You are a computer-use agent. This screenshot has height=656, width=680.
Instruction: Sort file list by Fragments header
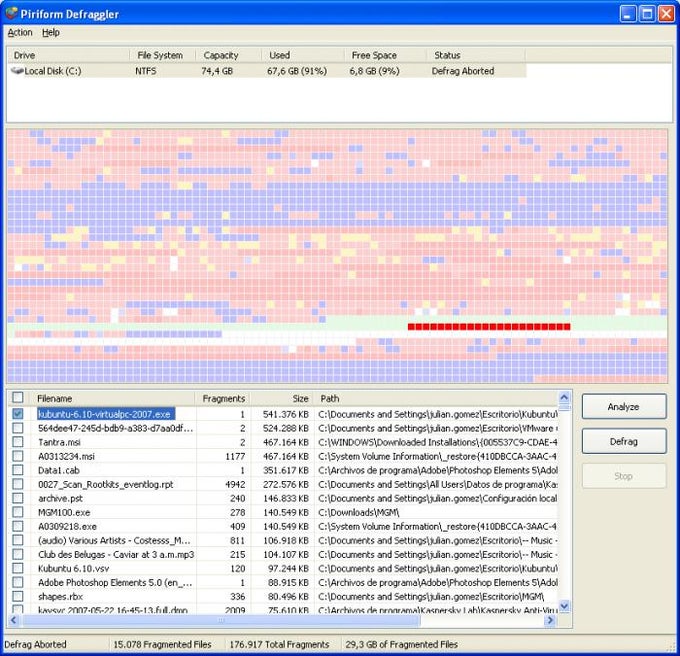223,398
